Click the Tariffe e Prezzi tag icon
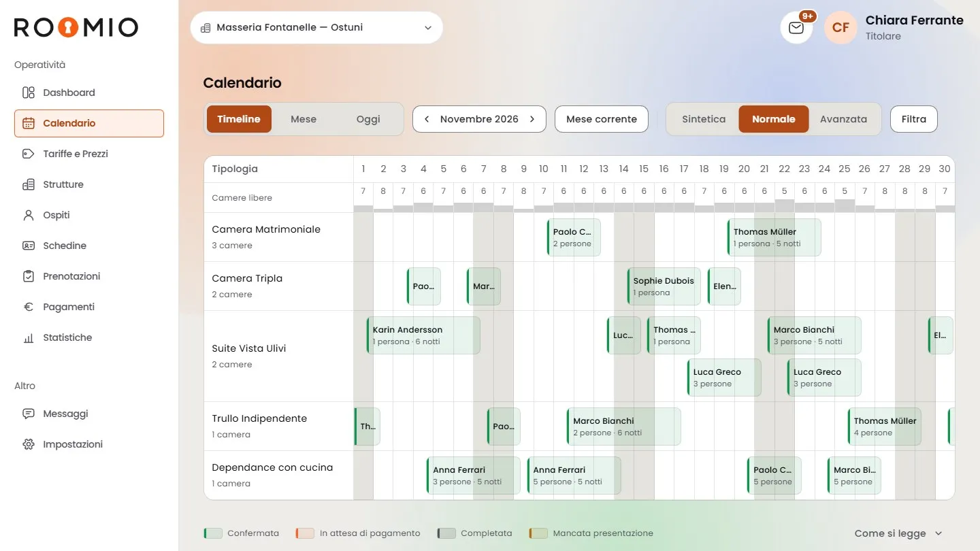 point(29,154)
